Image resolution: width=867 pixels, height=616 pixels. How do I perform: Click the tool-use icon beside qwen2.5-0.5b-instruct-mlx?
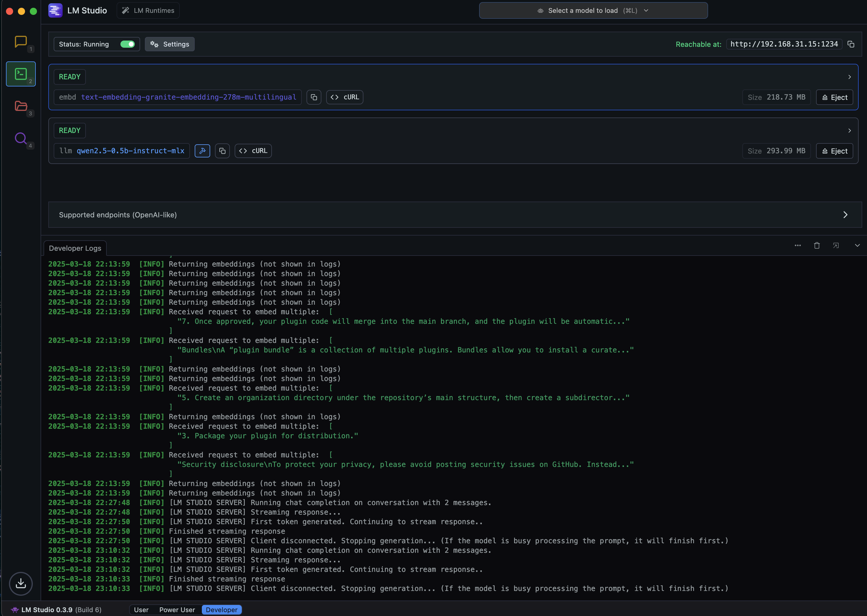(x=202, y=151)
